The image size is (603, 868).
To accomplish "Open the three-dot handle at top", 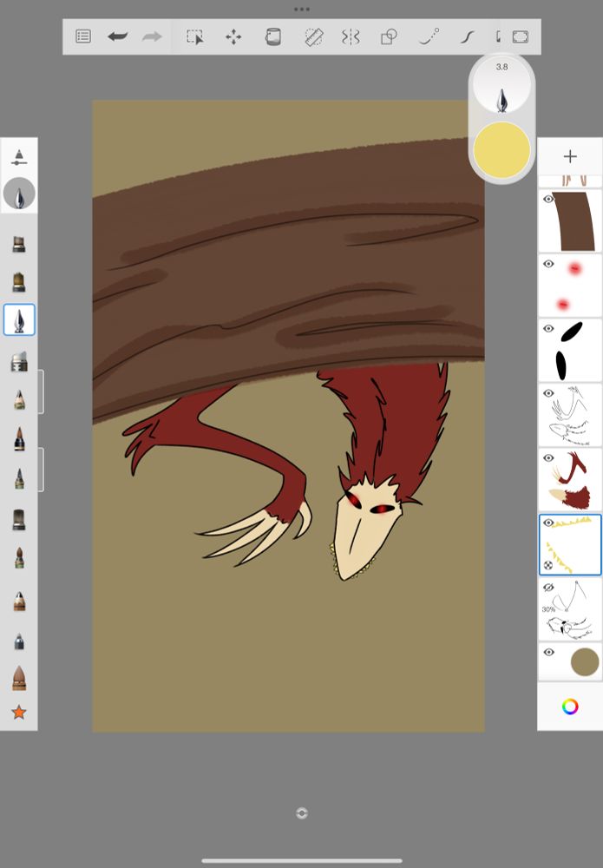I will click(x=302, y=10).
